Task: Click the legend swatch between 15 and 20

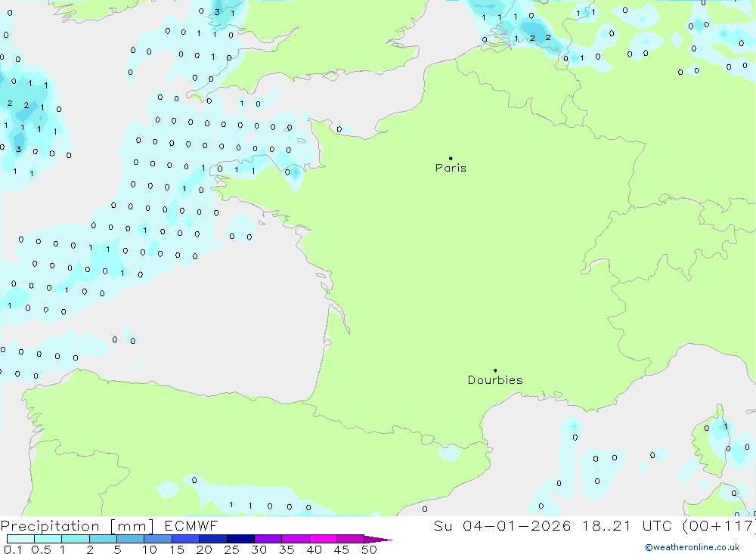Action: [x=186, y=539]
